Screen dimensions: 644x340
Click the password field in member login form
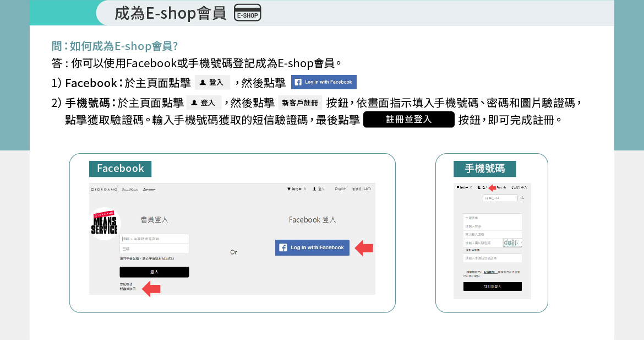tap(154, 249)
